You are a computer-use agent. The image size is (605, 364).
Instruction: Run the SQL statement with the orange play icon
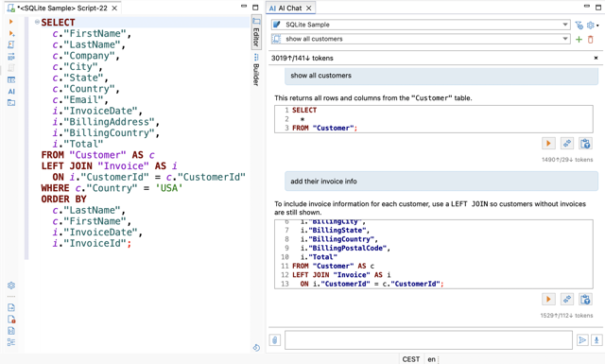coord(11,22)
